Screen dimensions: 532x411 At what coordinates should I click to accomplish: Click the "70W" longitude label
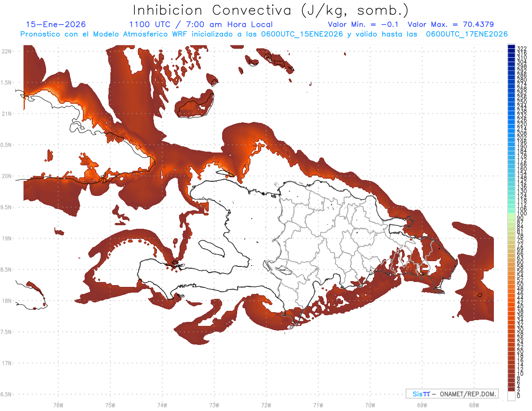click(370, 404)
